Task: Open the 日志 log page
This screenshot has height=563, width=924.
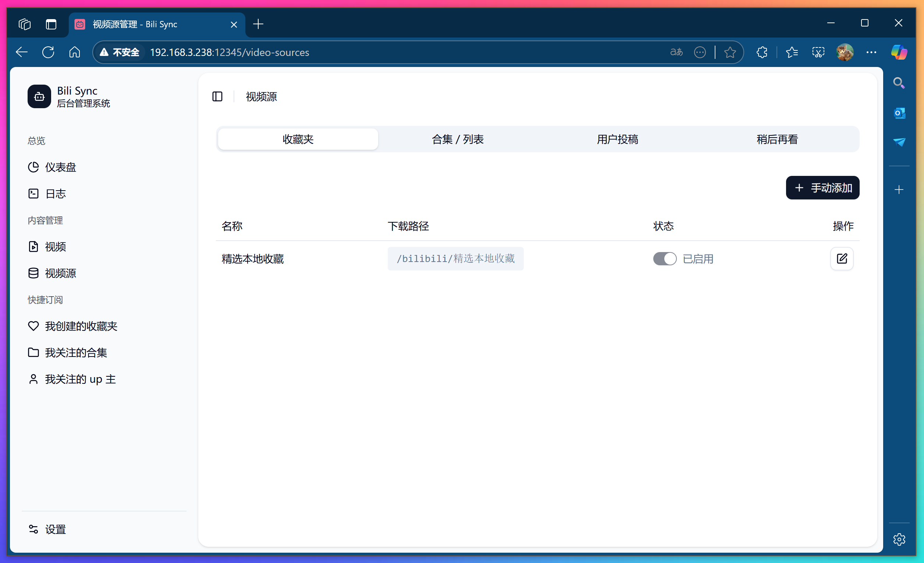Action: pos(55,194)
